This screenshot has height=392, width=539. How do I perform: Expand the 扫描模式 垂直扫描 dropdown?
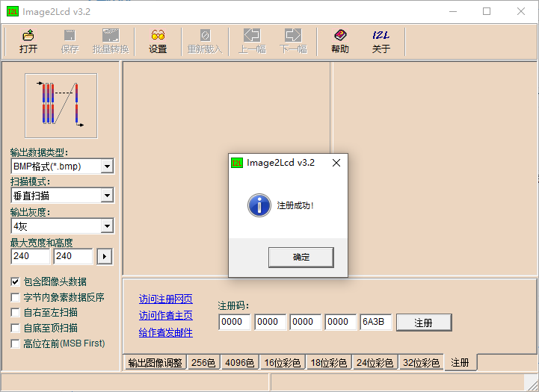107,196
